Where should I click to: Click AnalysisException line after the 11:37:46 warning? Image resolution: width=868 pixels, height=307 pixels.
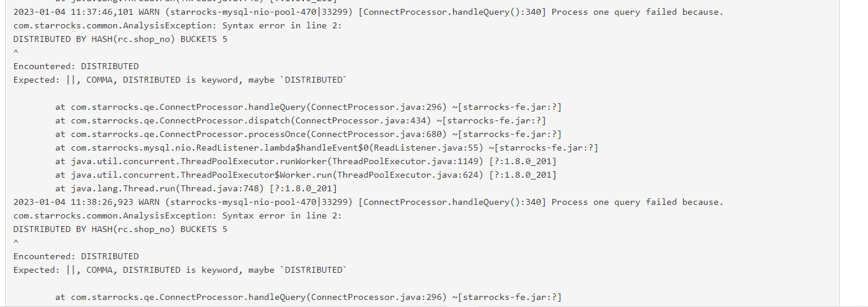point(178,25)
